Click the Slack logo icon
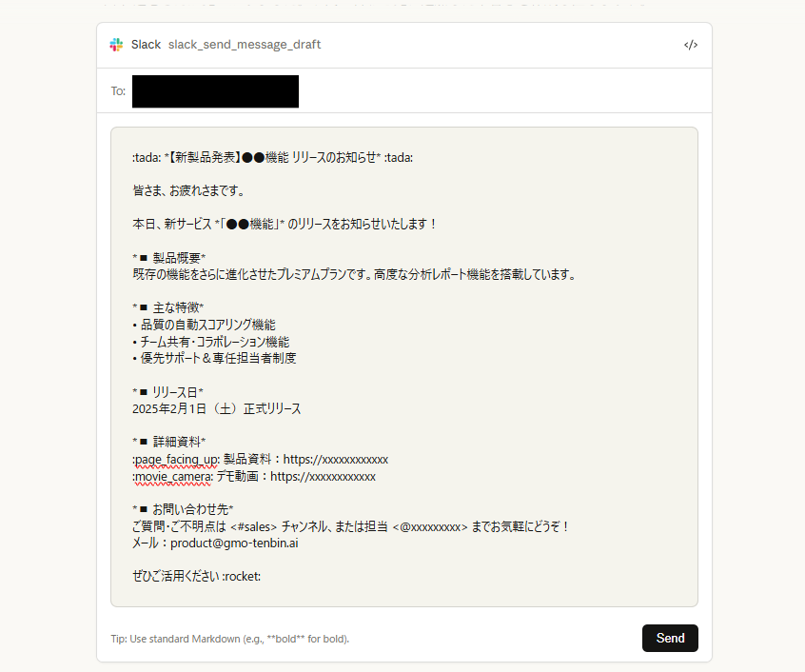The height and width of the screenshot is (672, 805). [115, 44]
